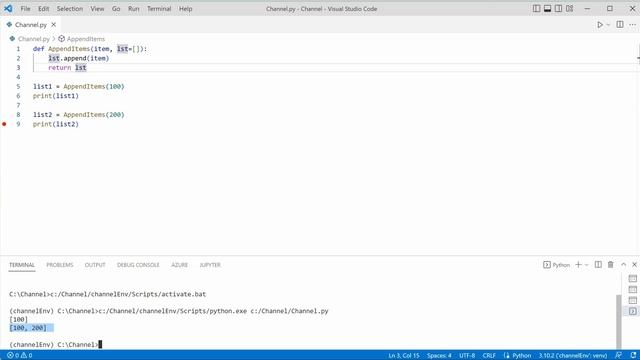Open the Run menu
The image size is (640, 360).
tap(133, 9)
